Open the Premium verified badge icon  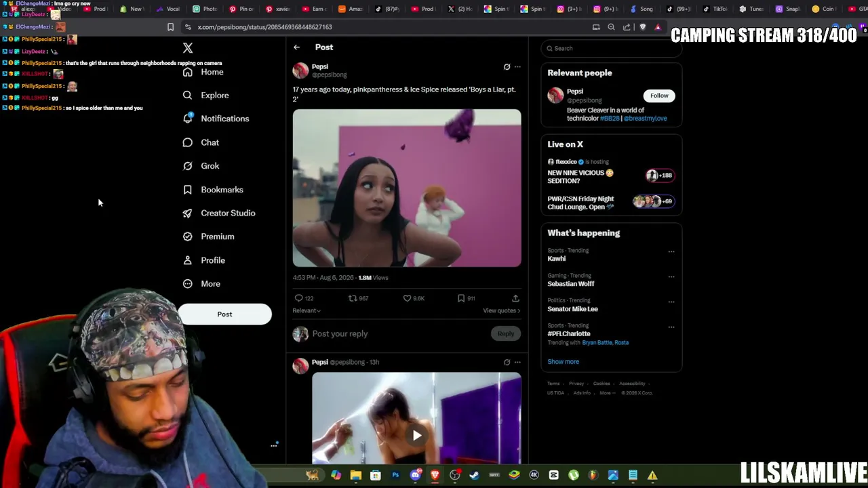click(x=188, y=237)
